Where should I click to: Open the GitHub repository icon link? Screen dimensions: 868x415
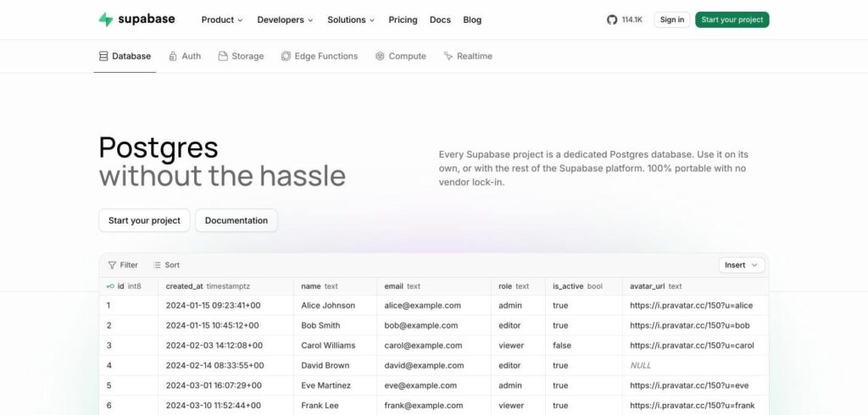[612, 20]
